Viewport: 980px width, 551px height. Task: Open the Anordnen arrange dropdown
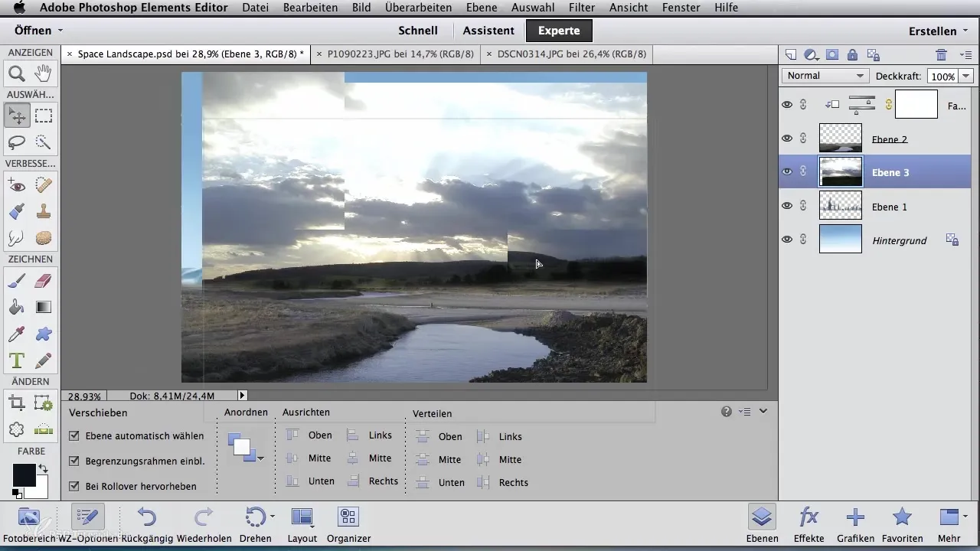[246, 447]
